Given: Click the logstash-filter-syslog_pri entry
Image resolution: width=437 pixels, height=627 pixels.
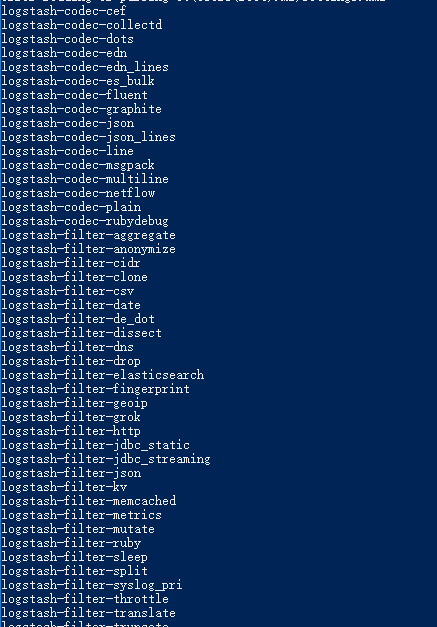Looking at the screenshot, I should [x=92, y=585].
